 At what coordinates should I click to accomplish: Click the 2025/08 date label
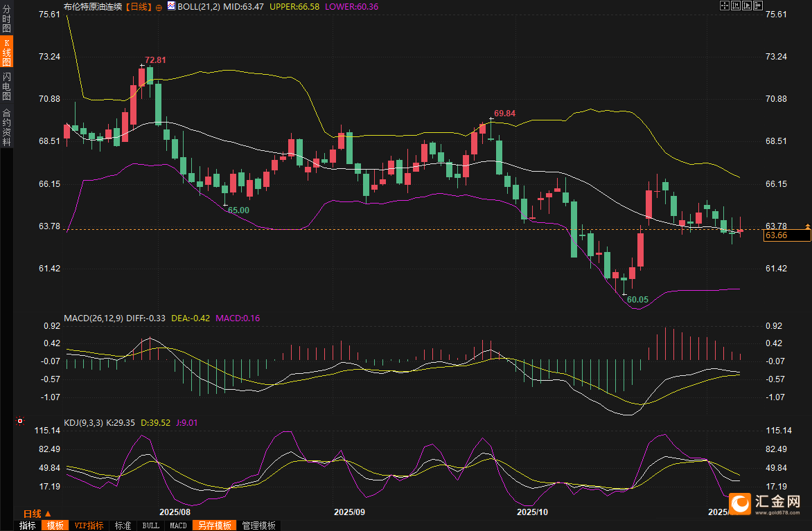175,512
